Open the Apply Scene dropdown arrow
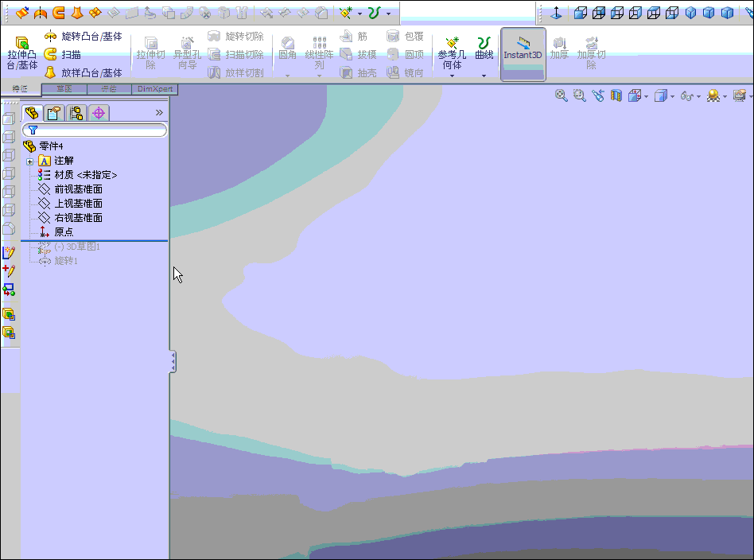Screen dimensions: 754x560 (x=725, y=97)
